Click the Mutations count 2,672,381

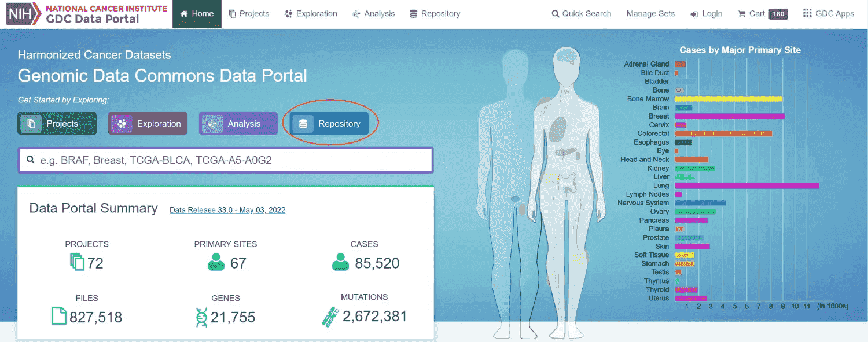click(375, 317)
